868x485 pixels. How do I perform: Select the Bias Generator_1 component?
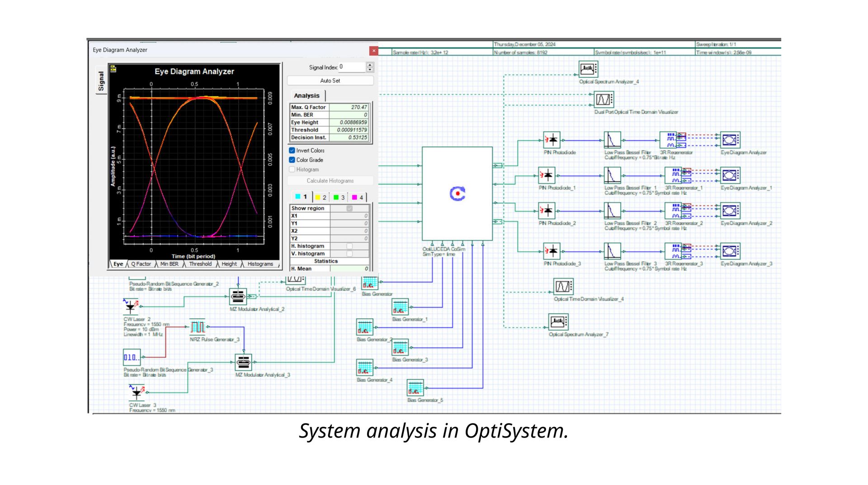pyautogui.click(x=400, y=307)
